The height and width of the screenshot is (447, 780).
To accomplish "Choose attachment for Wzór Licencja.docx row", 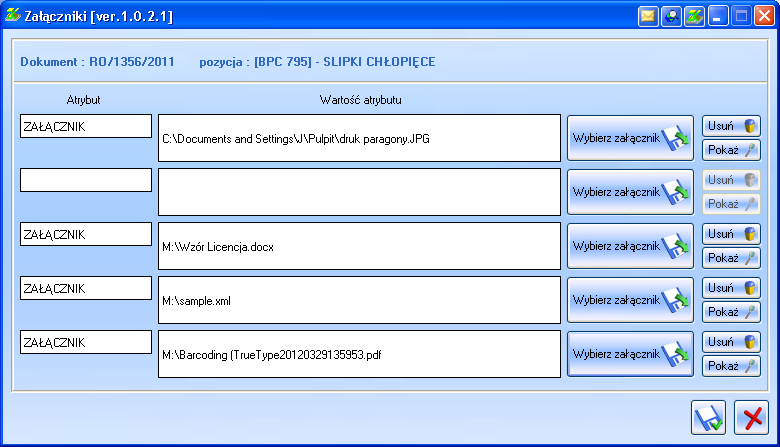I will pyautogui.click(x=630, y=246).
